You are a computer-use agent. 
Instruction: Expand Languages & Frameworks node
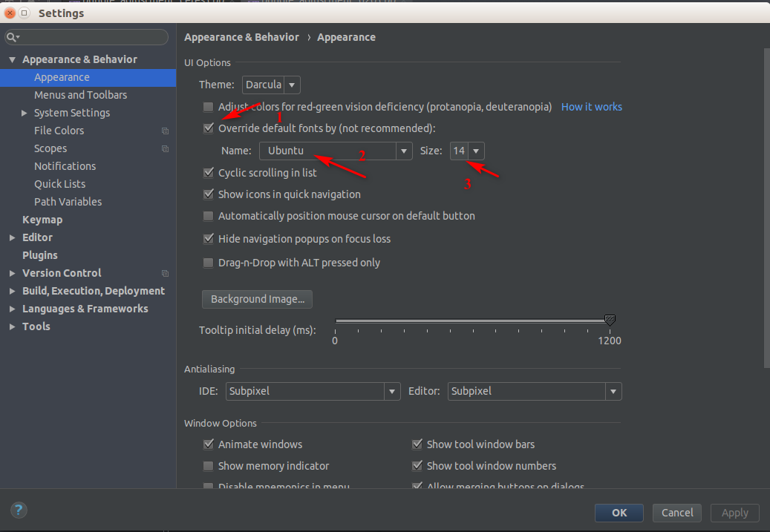point(13,309)
